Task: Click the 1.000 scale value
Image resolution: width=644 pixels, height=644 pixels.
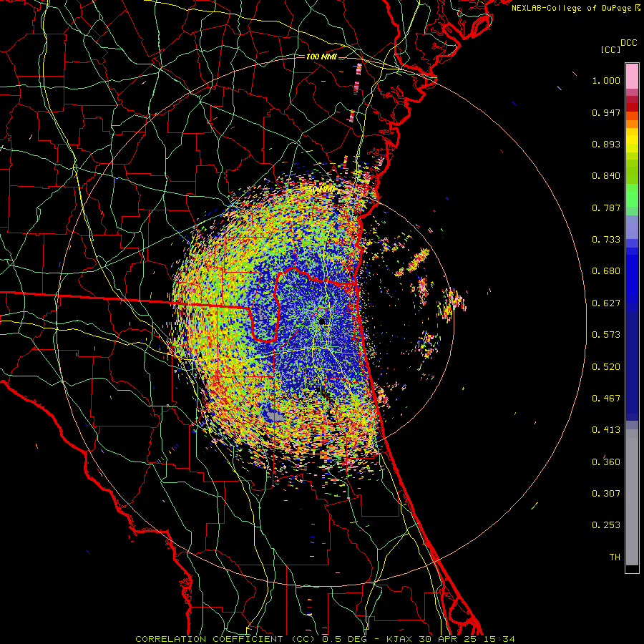Action: [606, 80]
